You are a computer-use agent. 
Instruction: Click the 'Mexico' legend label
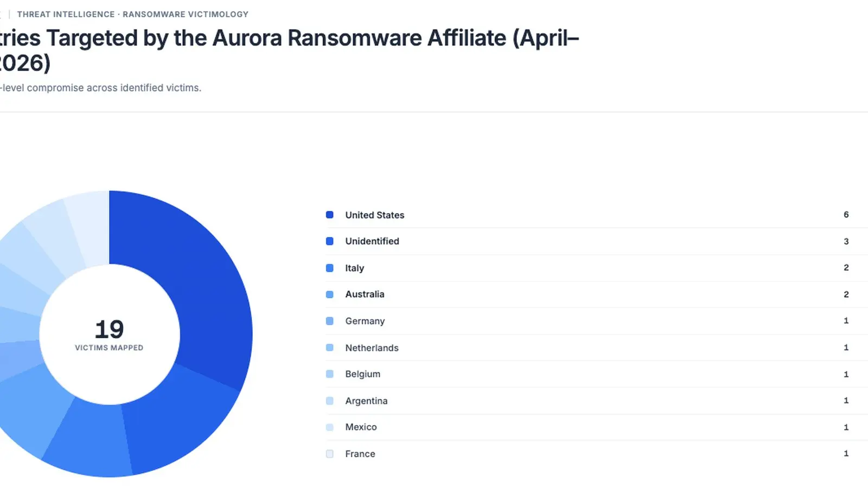tap(361, 427)
